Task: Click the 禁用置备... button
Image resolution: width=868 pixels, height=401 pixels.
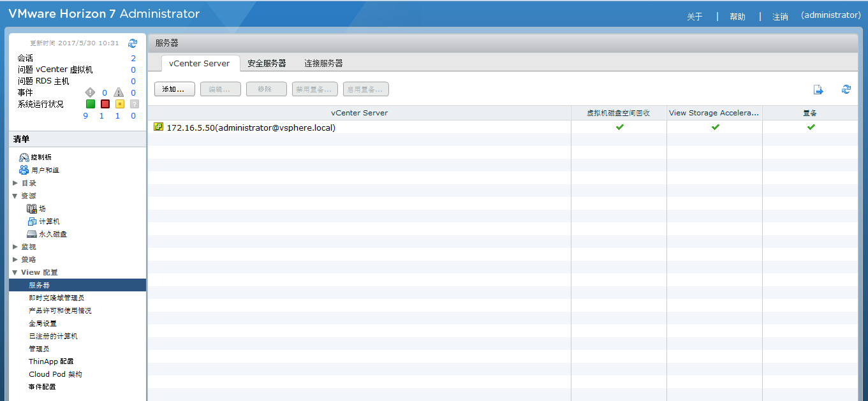Action: (x=314, y=89)
